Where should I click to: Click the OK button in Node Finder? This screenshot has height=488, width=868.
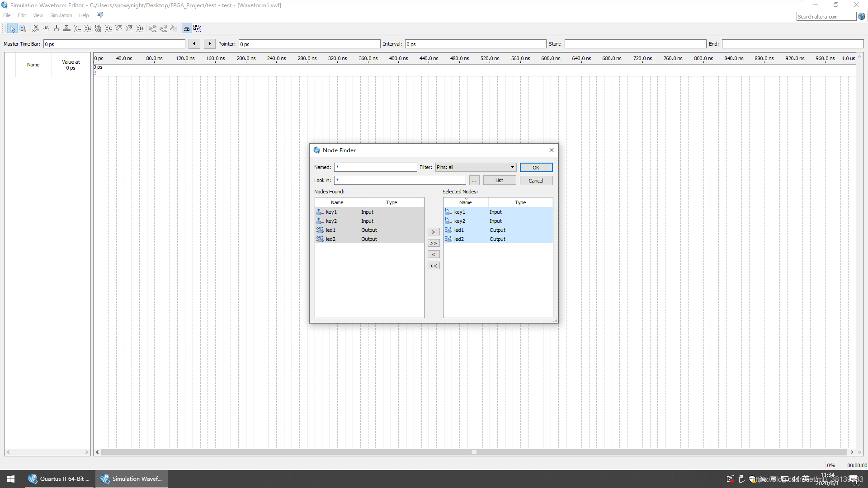click(536, 168)
